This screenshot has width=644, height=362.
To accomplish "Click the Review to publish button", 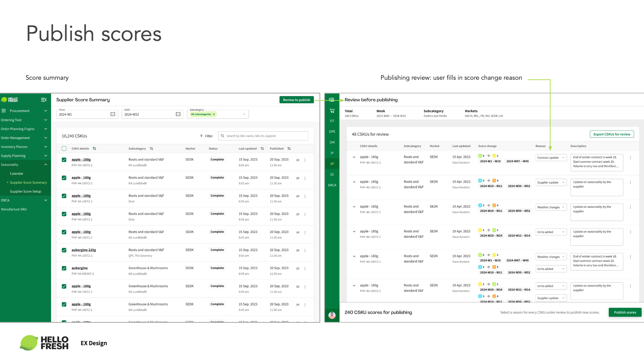I will [x=296, y=100].
